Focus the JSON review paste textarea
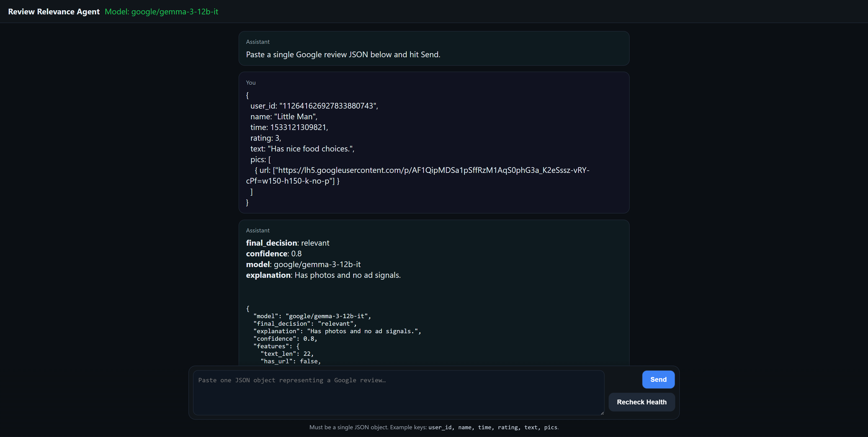The width and height of the screenshot is (868, 437). pos(398,393)
